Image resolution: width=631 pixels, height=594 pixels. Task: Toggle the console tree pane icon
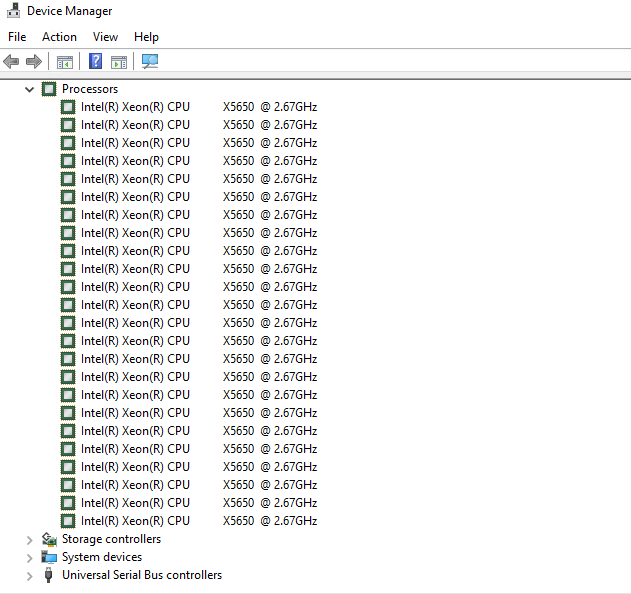[65, 62]
